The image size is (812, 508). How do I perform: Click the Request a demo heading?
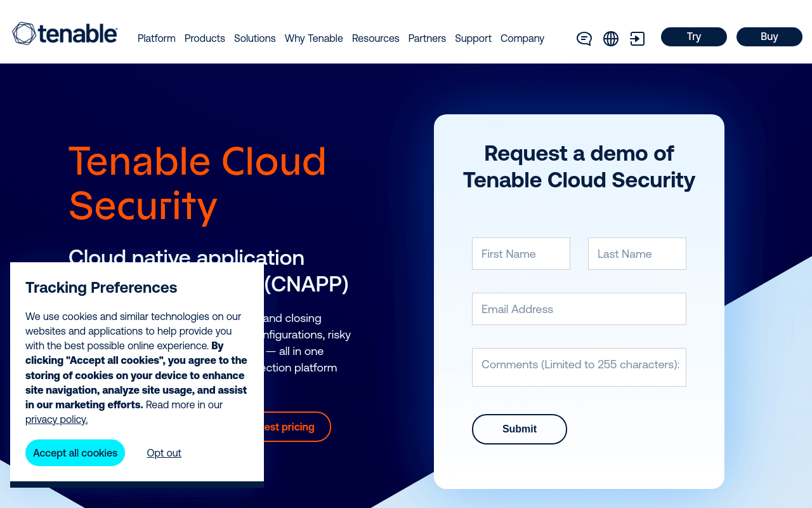click(x=579, y=166)
